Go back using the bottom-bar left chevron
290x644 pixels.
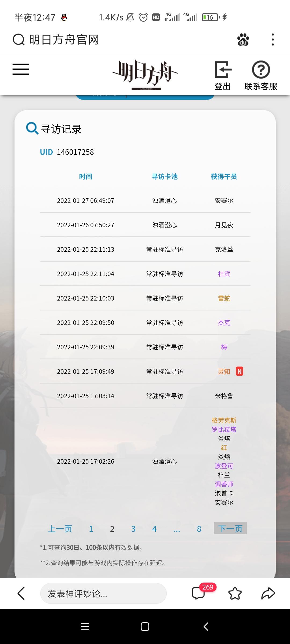(21, 593)
